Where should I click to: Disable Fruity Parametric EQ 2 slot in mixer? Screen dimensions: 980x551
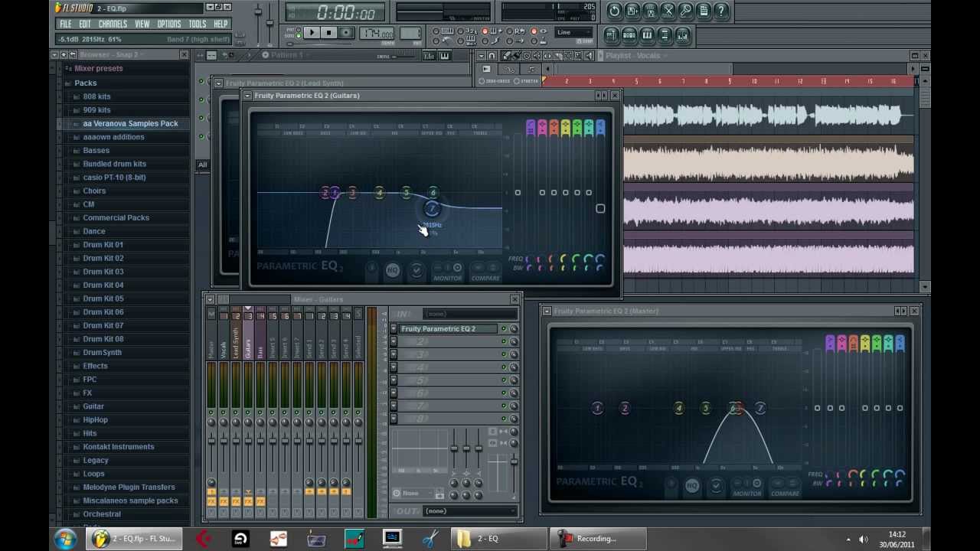tap(504, 329)
